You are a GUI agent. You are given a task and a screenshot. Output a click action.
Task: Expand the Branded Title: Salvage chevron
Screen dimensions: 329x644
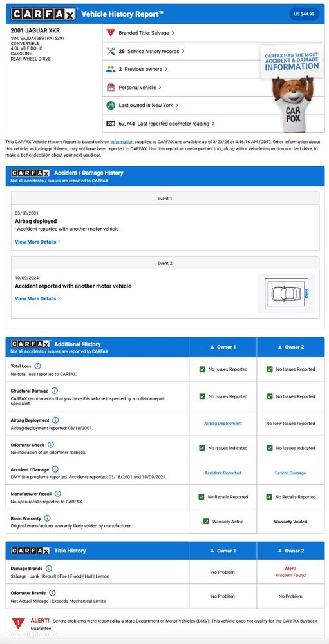[x=173, y=33]
